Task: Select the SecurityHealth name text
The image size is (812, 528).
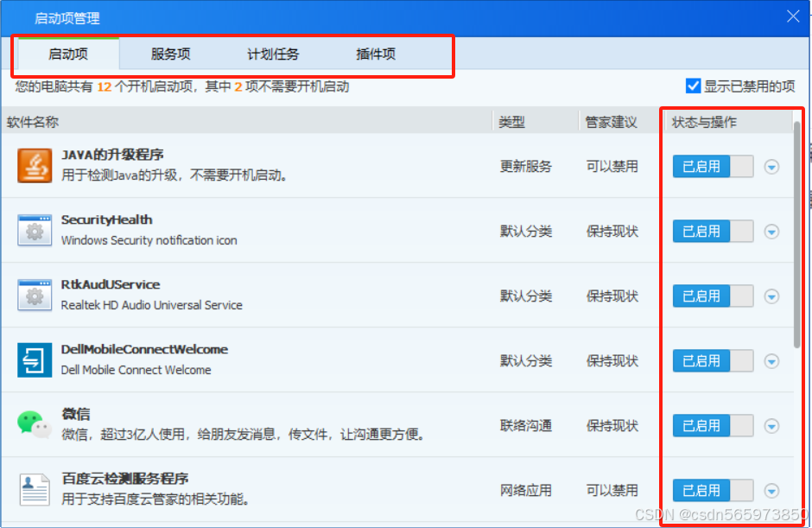Action: coord(106,219)
